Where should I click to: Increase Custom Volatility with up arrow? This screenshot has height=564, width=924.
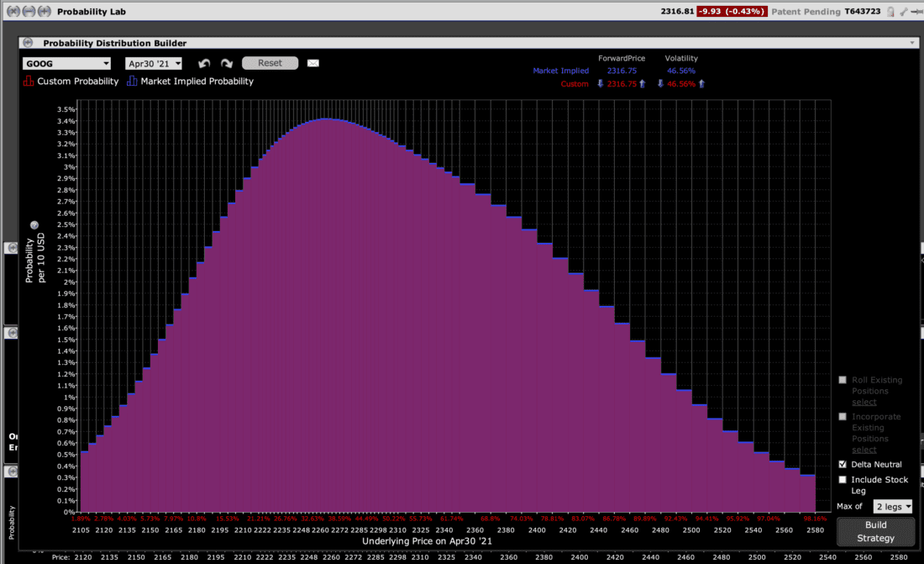[701, 84]
